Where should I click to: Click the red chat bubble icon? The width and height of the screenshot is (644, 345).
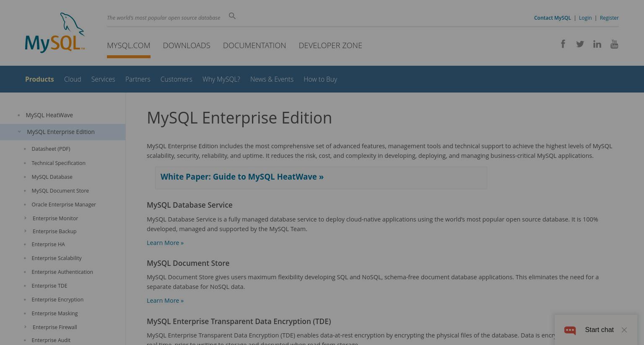coord(570,330)
